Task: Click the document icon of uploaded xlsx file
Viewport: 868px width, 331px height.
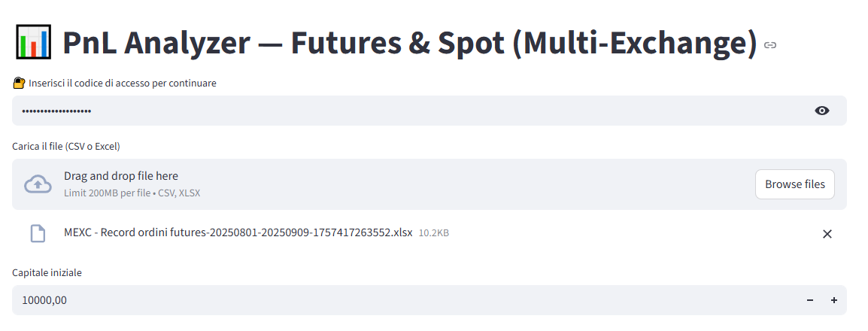Action: 38,233
